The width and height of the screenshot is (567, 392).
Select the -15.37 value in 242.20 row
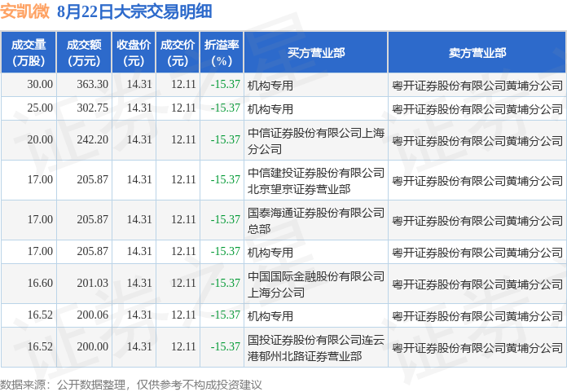226,139
